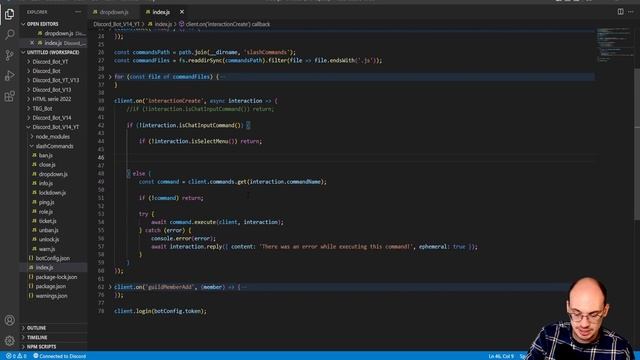Image resolution: width=640 pixels, height=360 pixels.
Task: Expand the NPM Scripts panel
Action: (41, 347)
